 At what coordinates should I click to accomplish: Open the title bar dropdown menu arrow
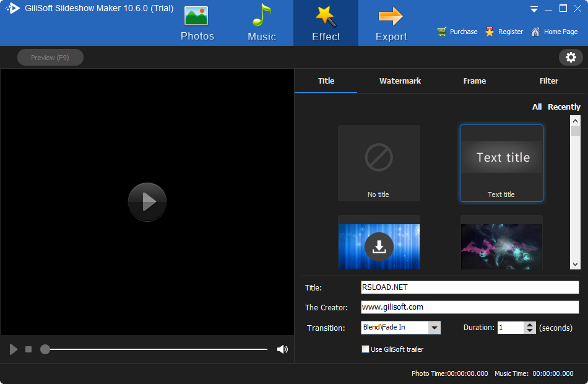[x=534, y=9]
